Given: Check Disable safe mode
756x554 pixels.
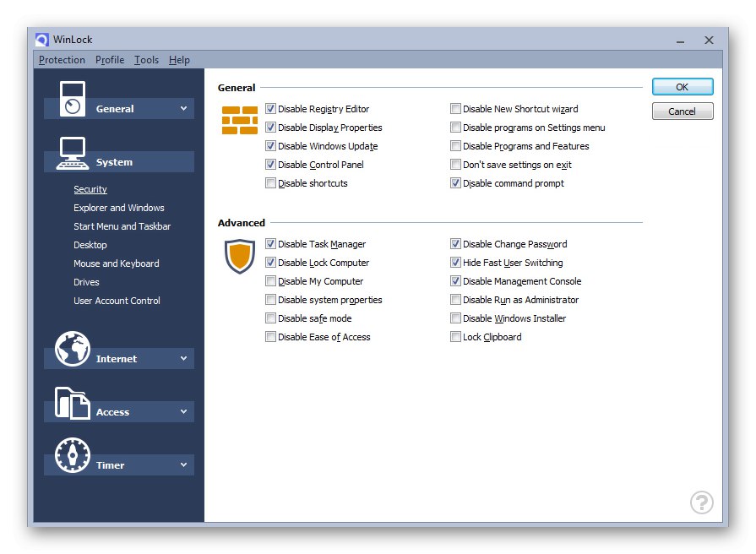Looking at the screenshot, I should click(x=270, y=318).
